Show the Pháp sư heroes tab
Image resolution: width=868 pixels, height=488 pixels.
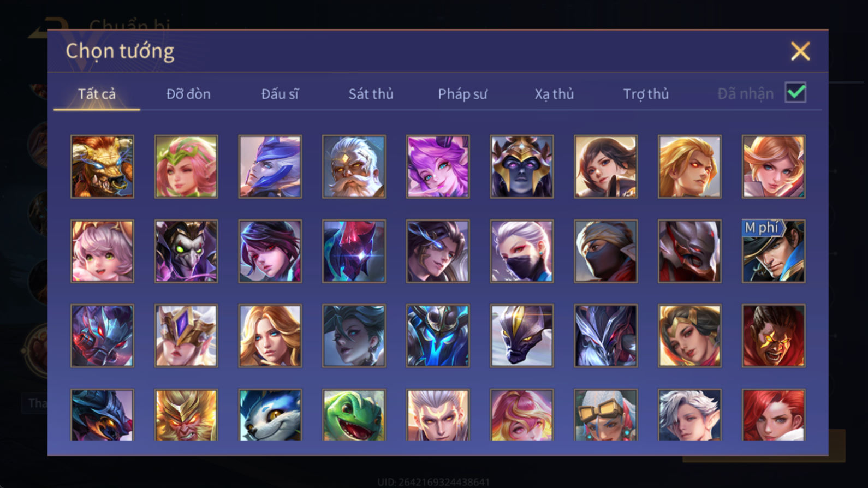click(x=462, y=94)
